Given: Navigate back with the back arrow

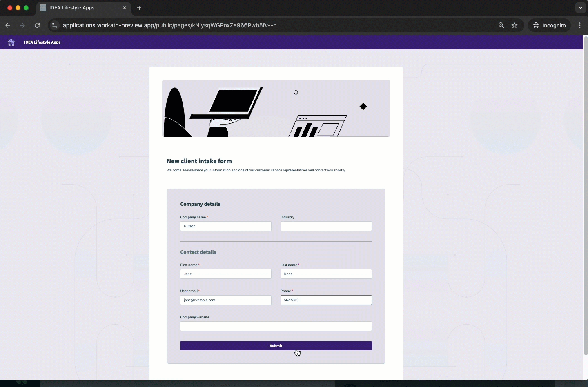Looking at the screenshot, I should click(8, 25).
